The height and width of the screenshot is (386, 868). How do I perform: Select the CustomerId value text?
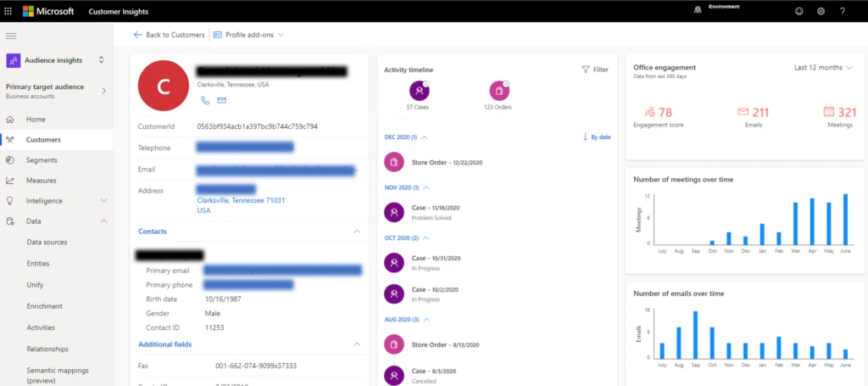(x=258, y=126)
